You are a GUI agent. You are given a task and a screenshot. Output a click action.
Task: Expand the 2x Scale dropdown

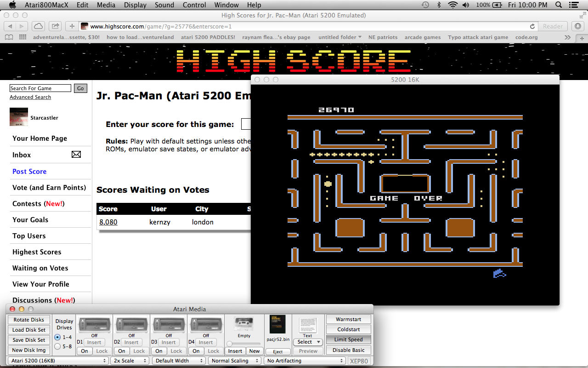(130, 361)
